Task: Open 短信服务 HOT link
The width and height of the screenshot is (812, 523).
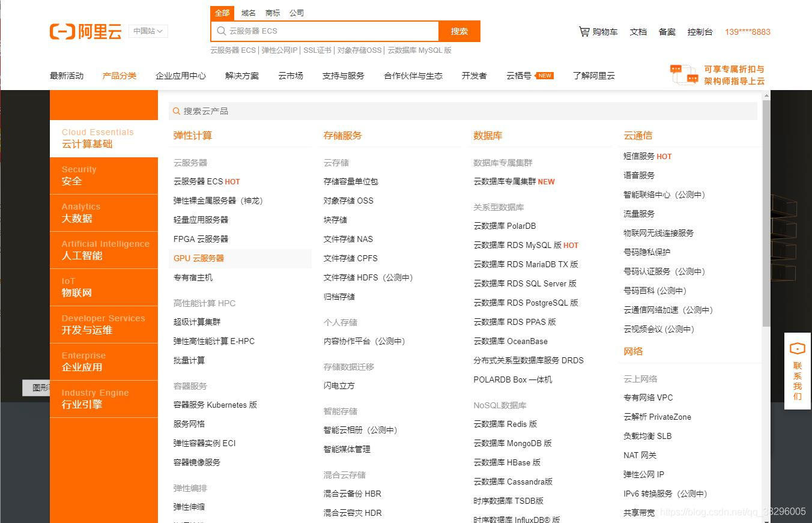Action: (x=647, y=156)
